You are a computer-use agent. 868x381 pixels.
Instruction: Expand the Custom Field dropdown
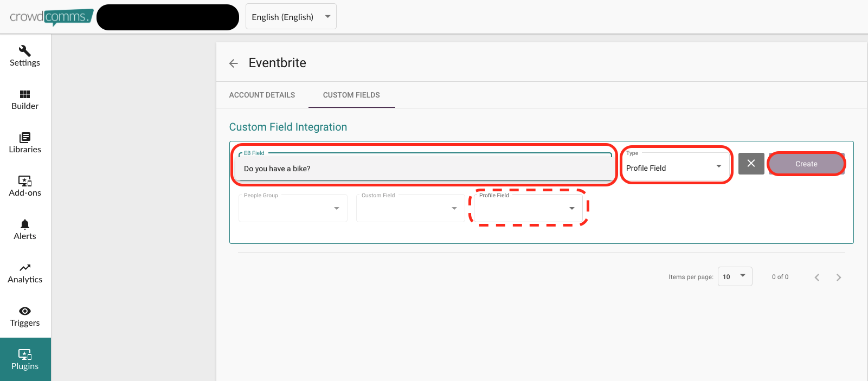410,208
